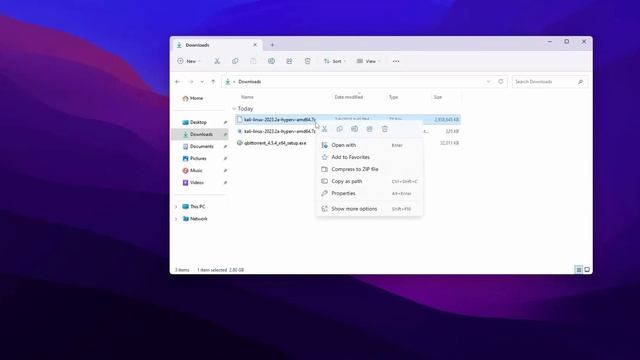Click the highlighted kali-linux 2,938,645 KB file
This screenshot has width=640, height=360.
pos(348,120)
